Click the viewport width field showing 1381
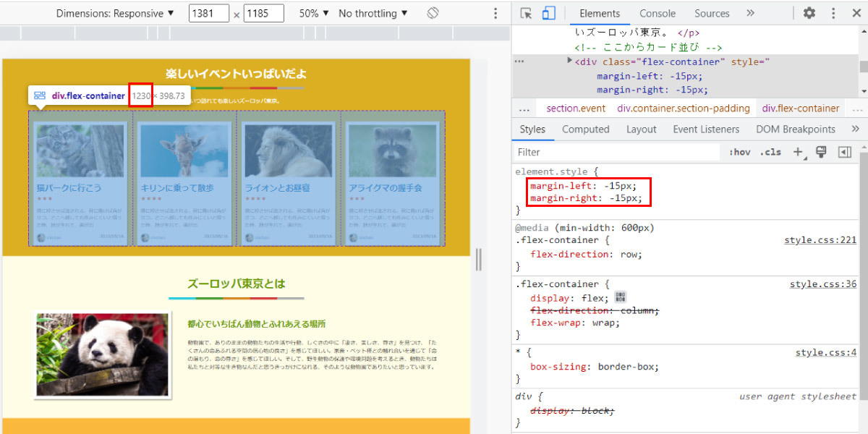Image resolution: width=868 pixels, height=434 pixels. click(x=209, y=13)
